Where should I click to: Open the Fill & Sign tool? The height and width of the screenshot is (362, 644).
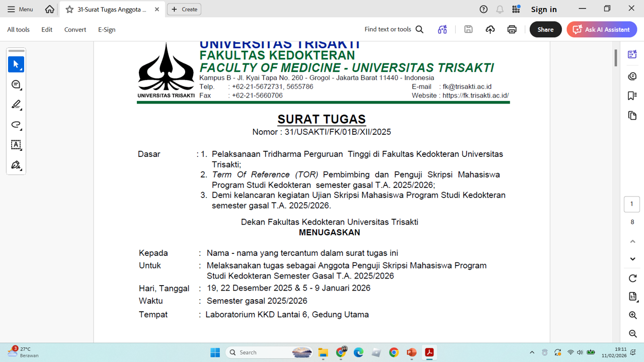coord(16,165)
